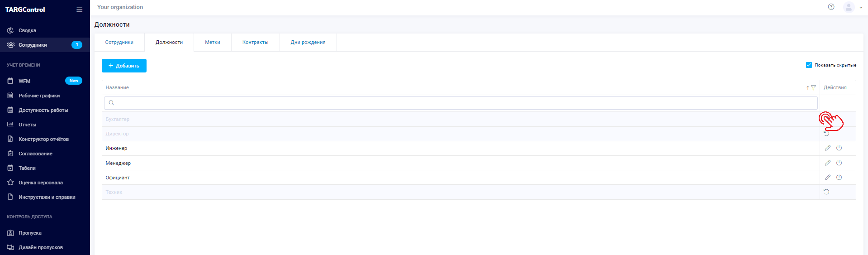Click the Your organization title

pyautogui.click(x=120, y=7)
